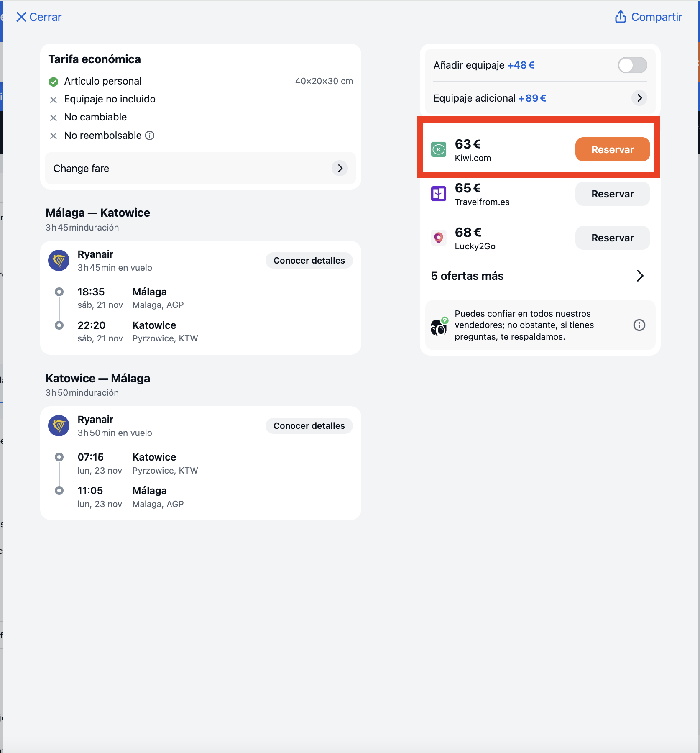This screenshot has width=700, height=753.
Task: Click the X icon beside Equipaje no incluido
Action: (54, 100)
